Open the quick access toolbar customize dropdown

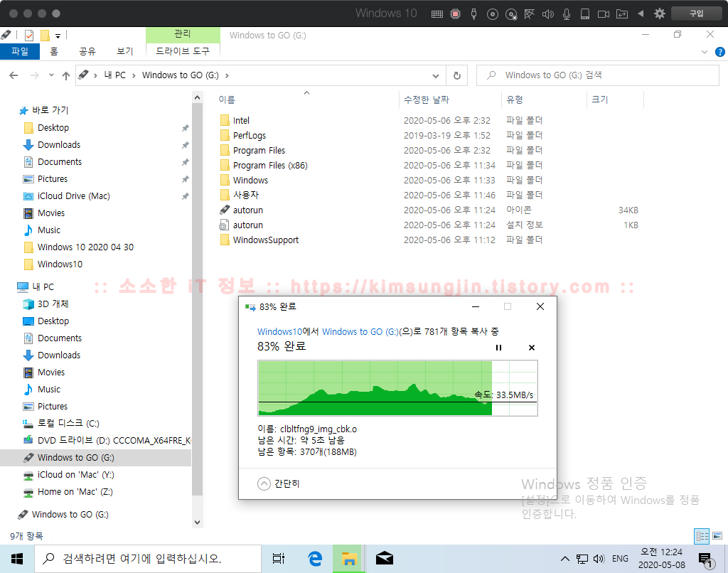tap(58, 36)
